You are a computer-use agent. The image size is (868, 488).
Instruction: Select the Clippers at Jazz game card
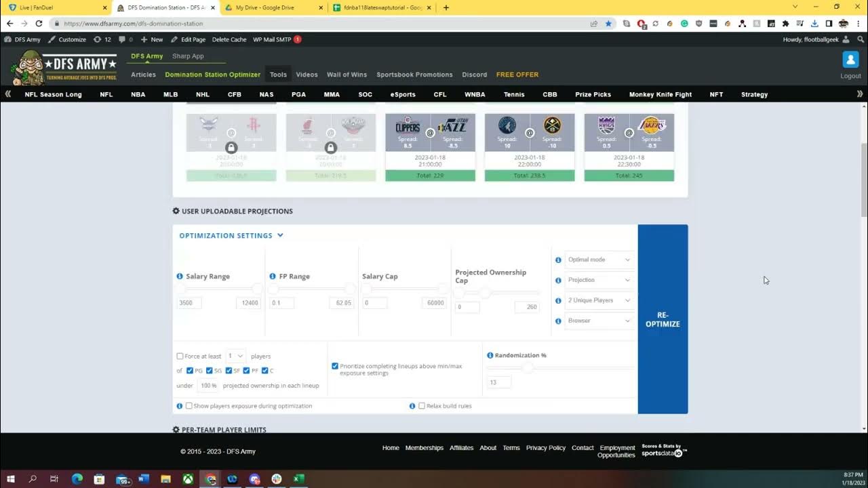coord(430,147)
